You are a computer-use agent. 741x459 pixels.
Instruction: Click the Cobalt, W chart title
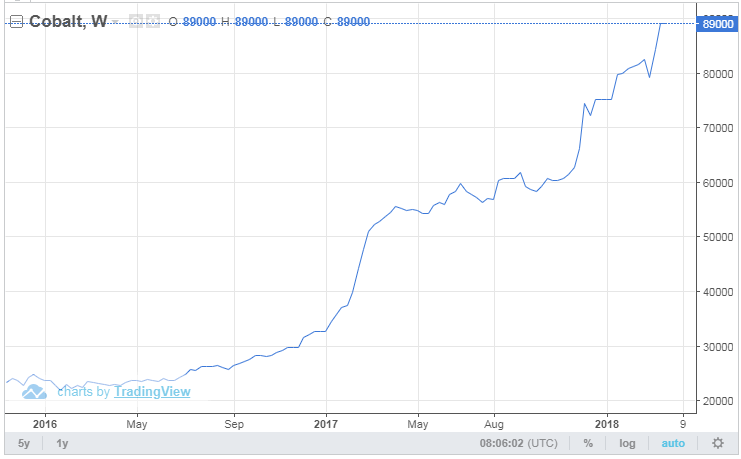click(x=68, y=21)
